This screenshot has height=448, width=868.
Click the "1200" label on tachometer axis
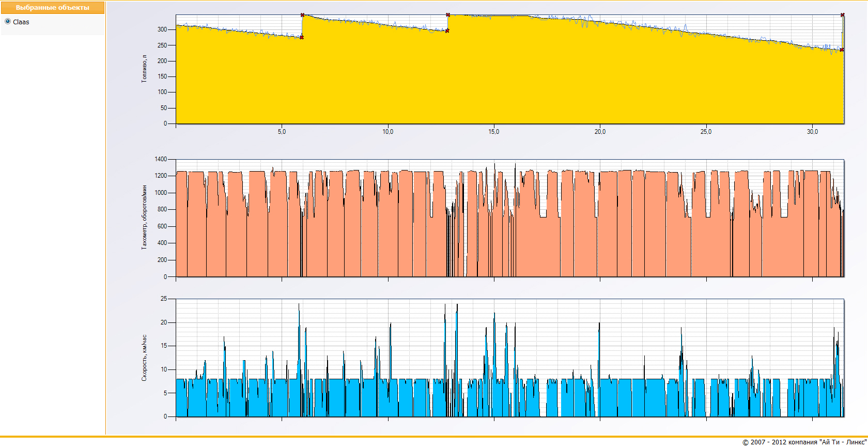coord(161,176)
